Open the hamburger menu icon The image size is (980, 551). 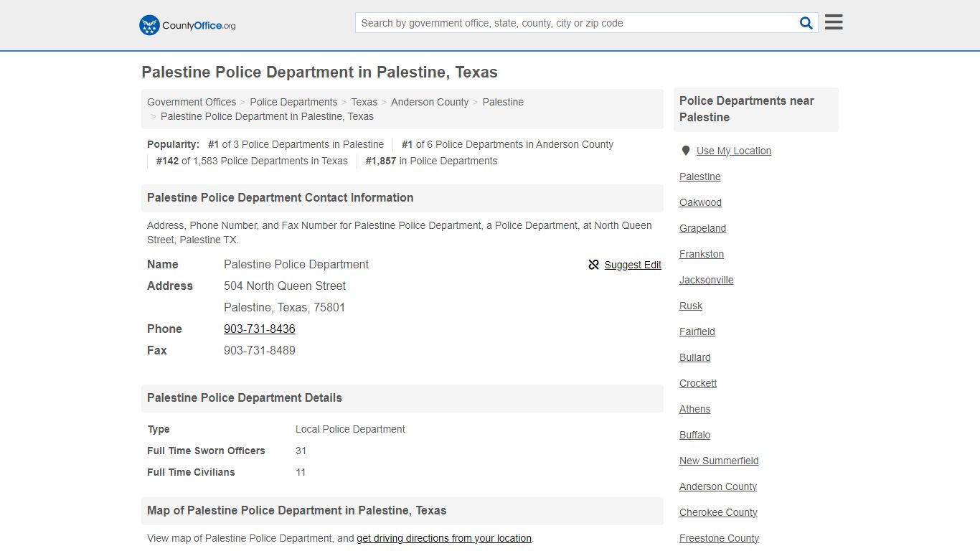point(834,22)
